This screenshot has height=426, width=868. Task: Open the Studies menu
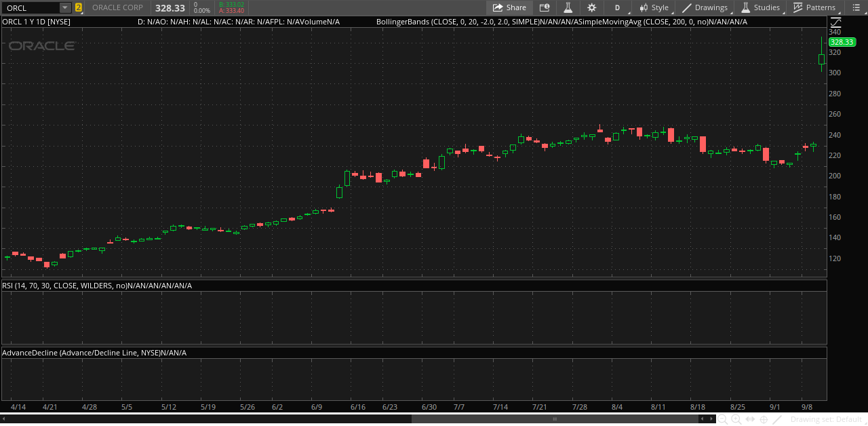click(761, 7)
